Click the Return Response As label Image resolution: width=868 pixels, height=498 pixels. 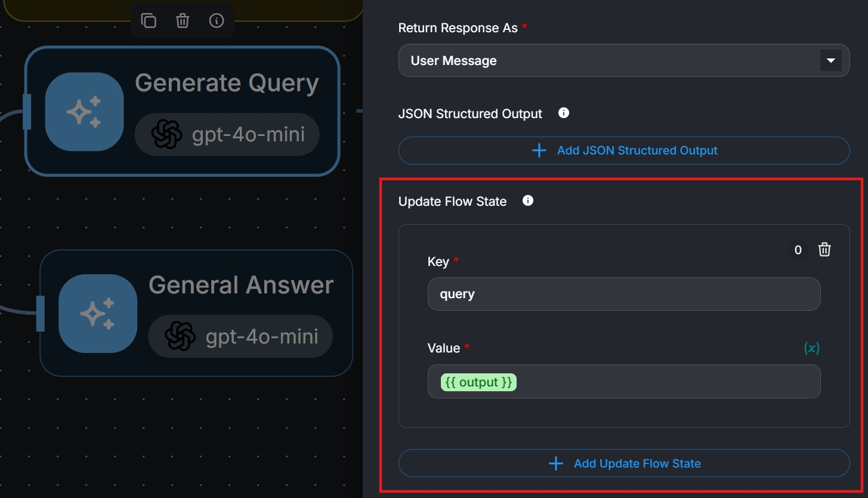(458, 28)
